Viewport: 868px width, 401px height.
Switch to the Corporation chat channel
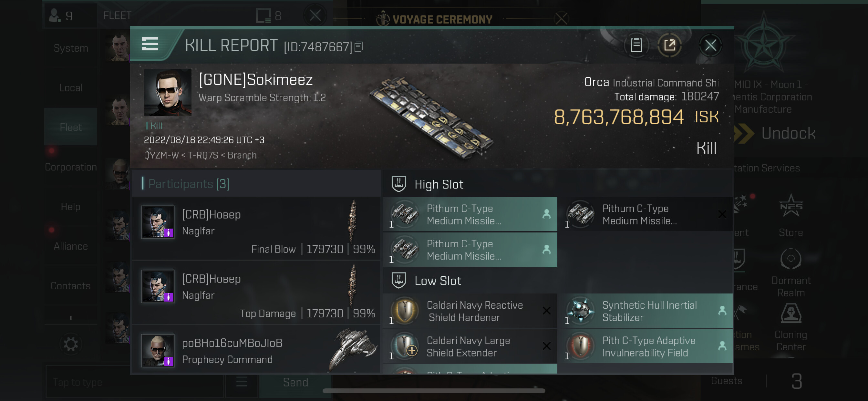[x=71, y=167]
